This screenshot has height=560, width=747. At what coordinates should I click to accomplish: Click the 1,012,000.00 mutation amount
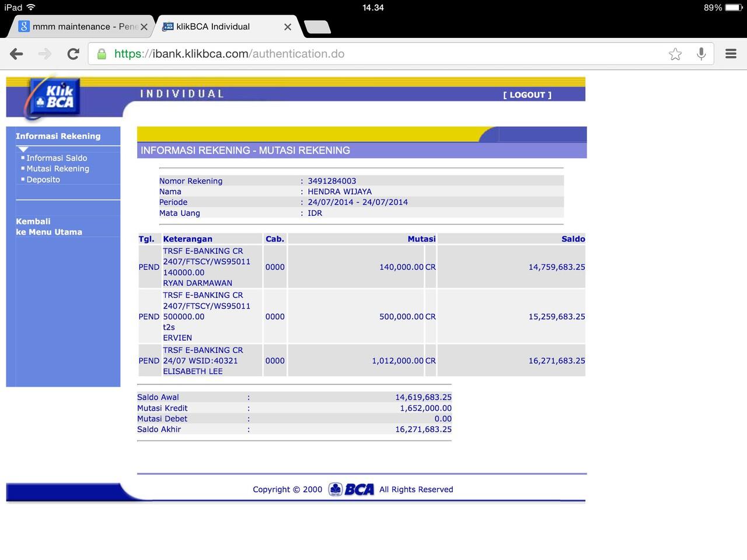(398, 361)
